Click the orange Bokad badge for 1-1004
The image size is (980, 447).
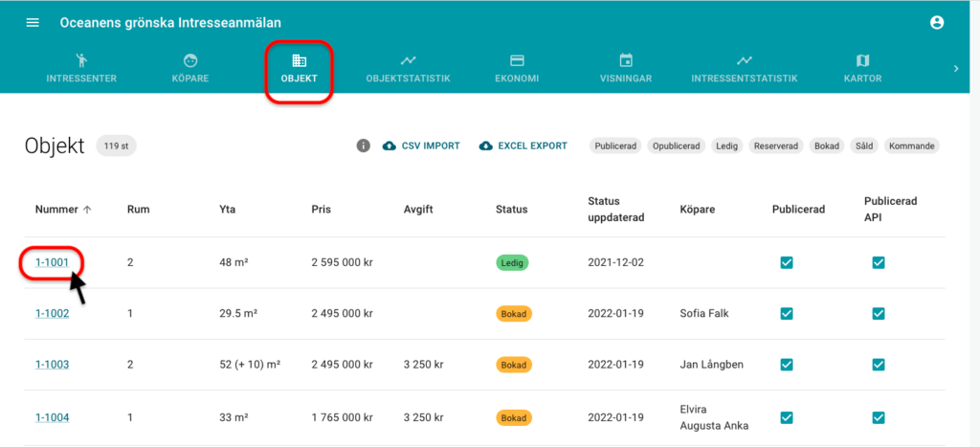(514, 417)
